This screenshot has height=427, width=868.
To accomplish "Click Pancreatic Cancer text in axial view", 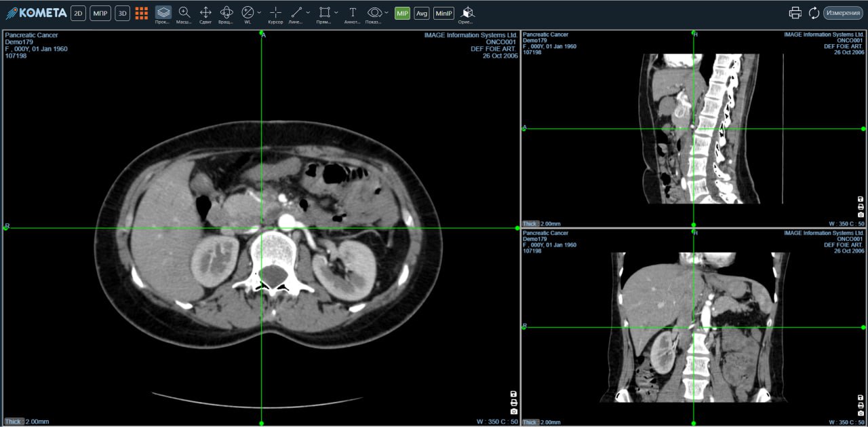I will pos(31,35).
